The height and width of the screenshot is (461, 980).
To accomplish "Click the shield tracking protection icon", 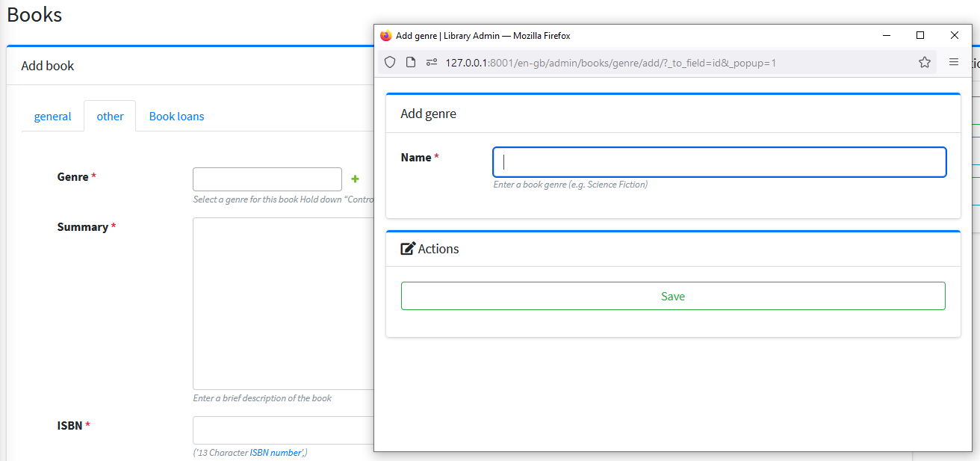I will pyautogui.click(x=390, y=63).
